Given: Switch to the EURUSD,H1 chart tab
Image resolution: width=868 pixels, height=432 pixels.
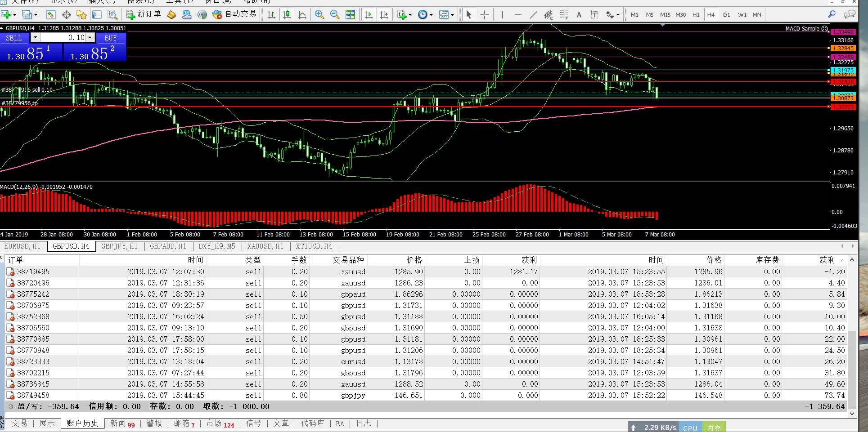Looking at the screenshot, I should 22,246.
